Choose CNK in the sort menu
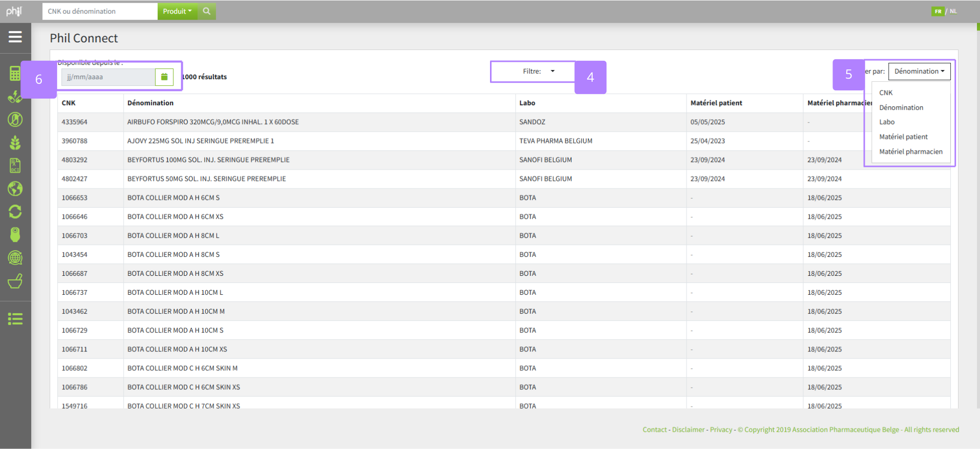Screen dimensions: 980x449 [886, 93]
